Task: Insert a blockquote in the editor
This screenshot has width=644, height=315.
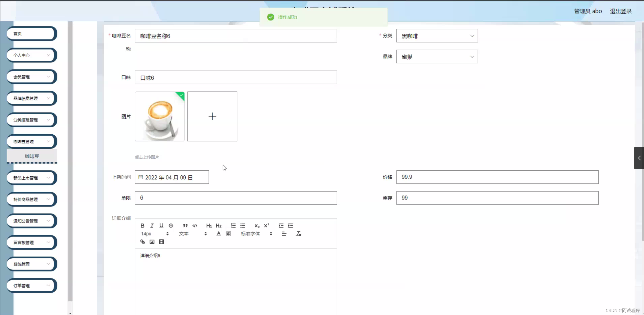Action: coord(185,225)
